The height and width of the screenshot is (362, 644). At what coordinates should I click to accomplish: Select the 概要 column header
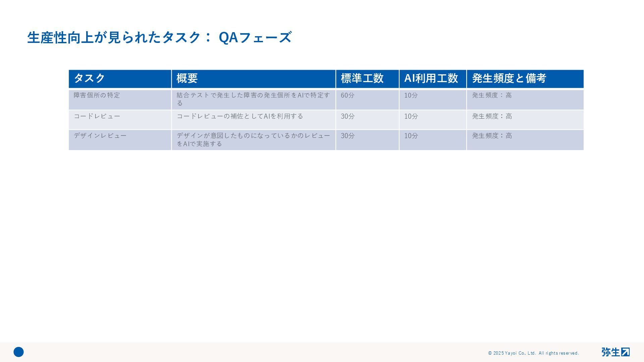253,78
